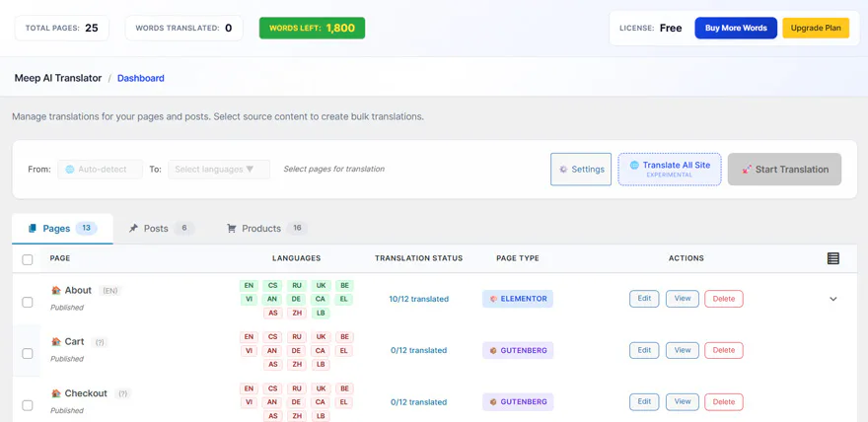Screen dimensions: 868x422
Task: Click the RU language tag in Cart row
Action: [296, 337]
